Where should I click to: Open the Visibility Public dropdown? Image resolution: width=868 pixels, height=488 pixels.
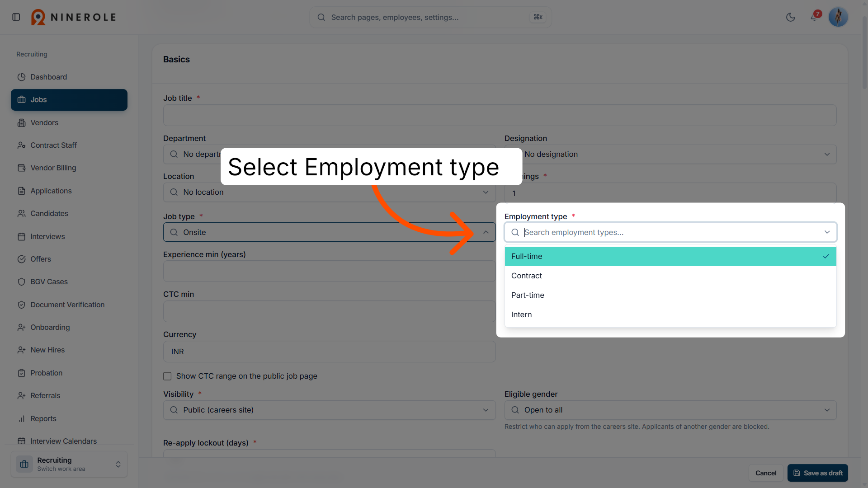pos(329,410)
